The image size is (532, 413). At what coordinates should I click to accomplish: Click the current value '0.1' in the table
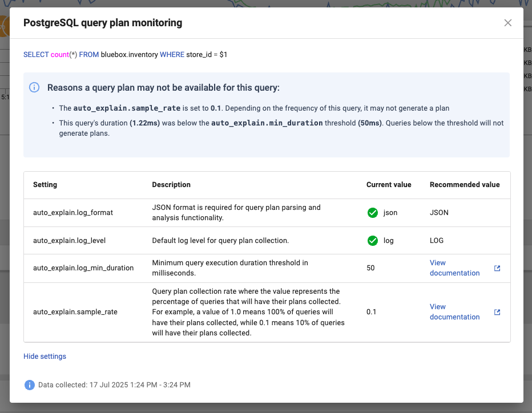(371, 312)
